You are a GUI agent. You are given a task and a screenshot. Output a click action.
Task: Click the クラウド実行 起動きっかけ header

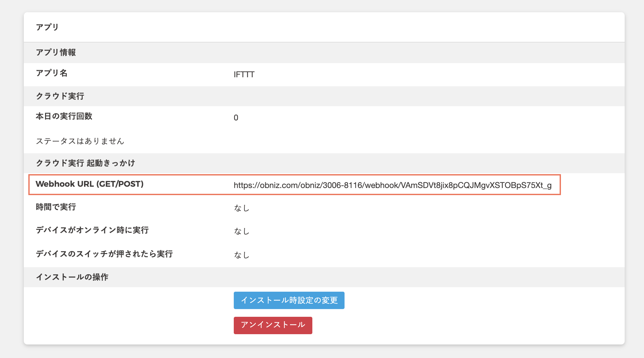(x=85, y=163)
